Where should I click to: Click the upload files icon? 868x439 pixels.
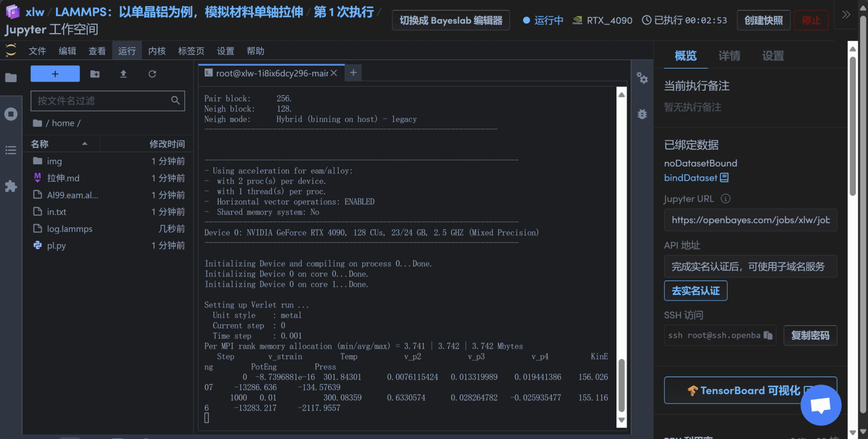124,74
